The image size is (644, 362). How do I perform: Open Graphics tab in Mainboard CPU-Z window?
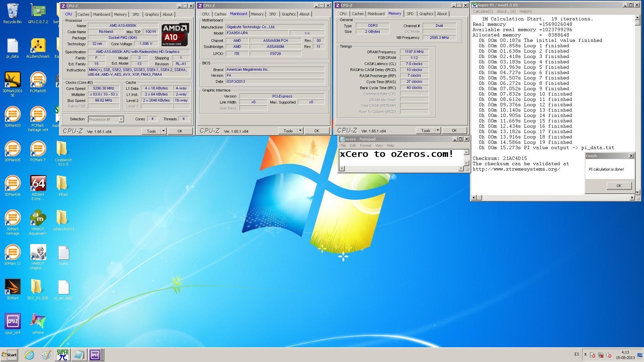(288, 14)
